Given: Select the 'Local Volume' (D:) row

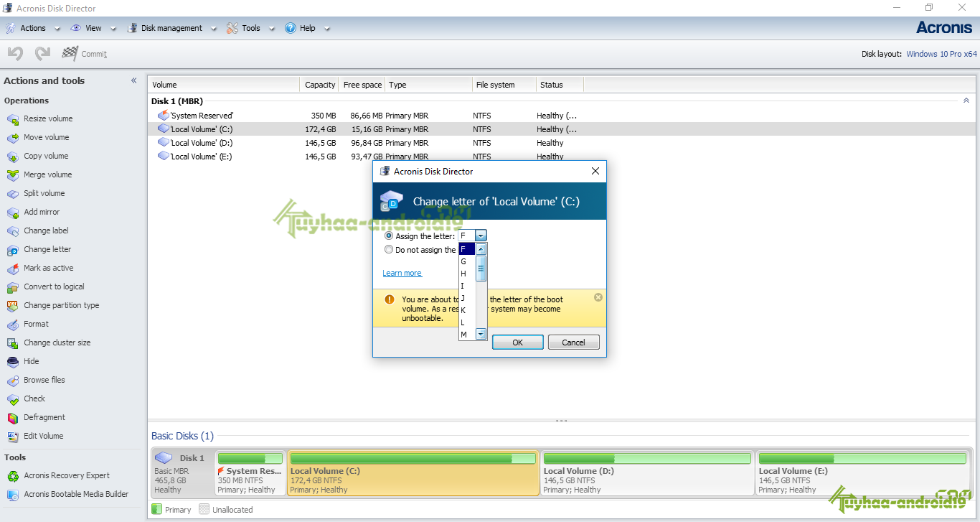Looking at the screenshot, I should tap(562, 143).
